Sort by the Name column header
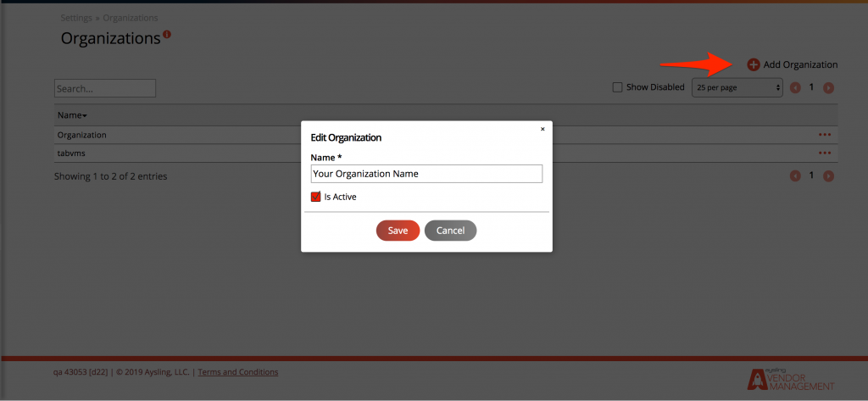 pos(72,115)
